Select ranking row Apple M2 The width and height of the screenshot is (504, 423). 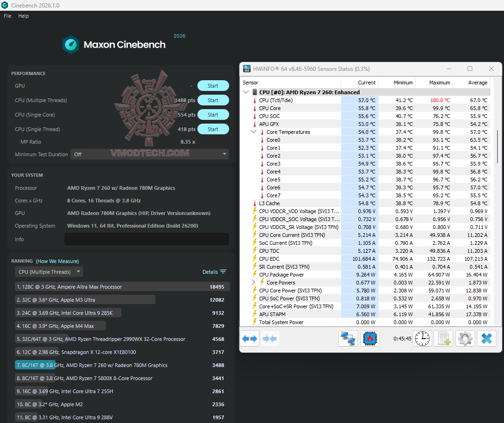pos(122,404)
